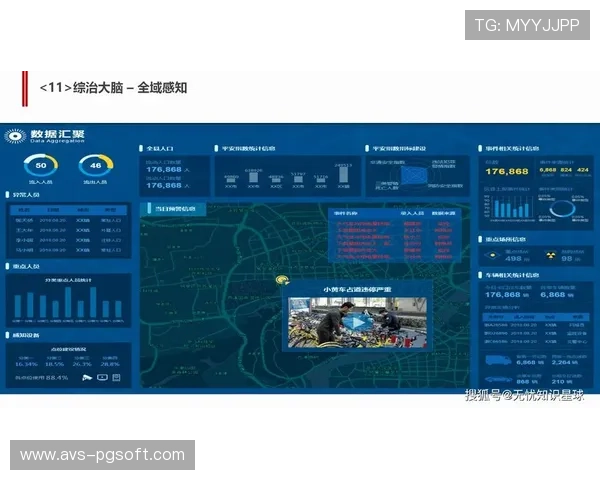Image resolution: width=600 pixels, height=480 pixels.
Task: Click the 重点场所信息 section header
Action: [x=505, y=239]
